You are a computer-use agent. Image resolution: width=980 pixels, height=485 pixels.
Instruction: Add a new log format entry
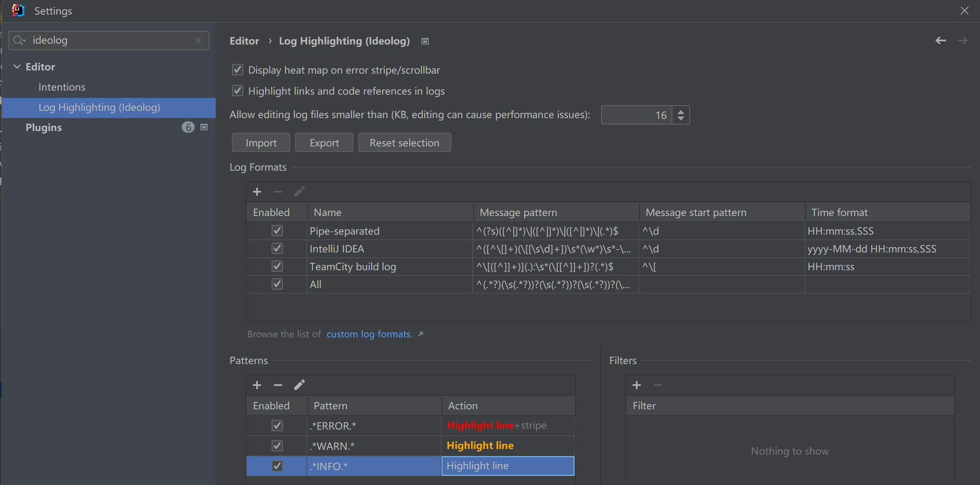(257, 192)
